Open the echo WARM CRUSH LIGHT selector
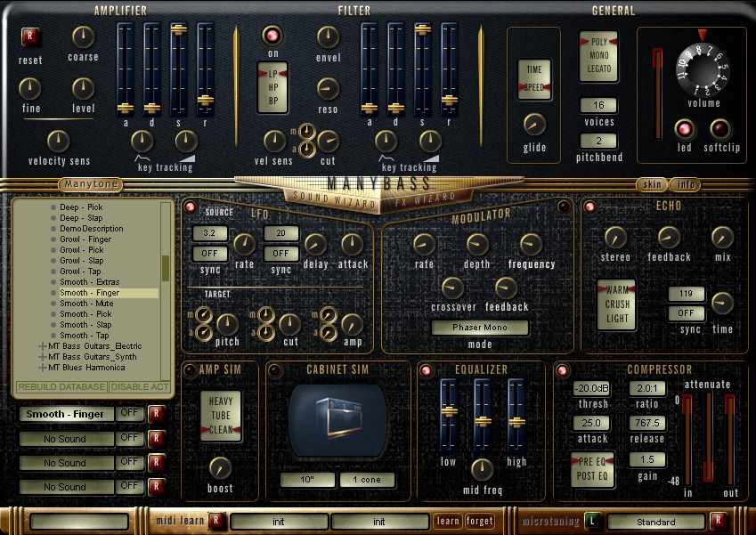756x535 pixels. tap(617, 304)
